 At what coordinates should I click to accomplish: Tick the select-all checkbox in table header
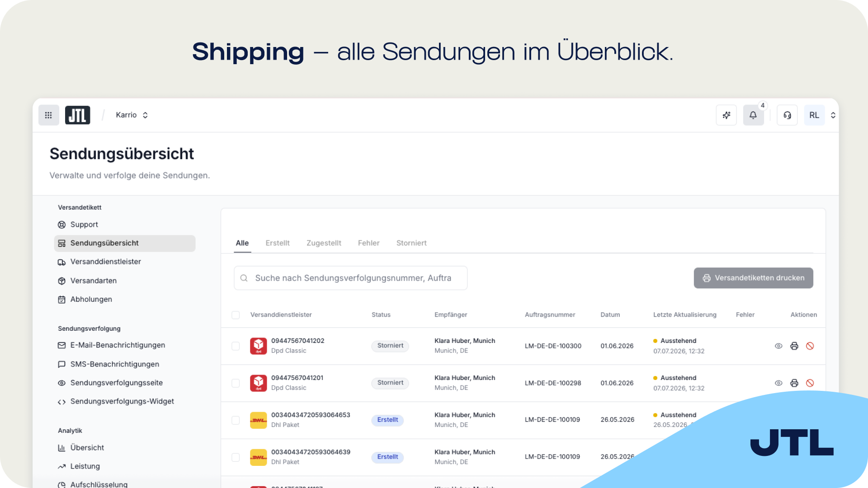pyautogui.click(x=236, y=315)
